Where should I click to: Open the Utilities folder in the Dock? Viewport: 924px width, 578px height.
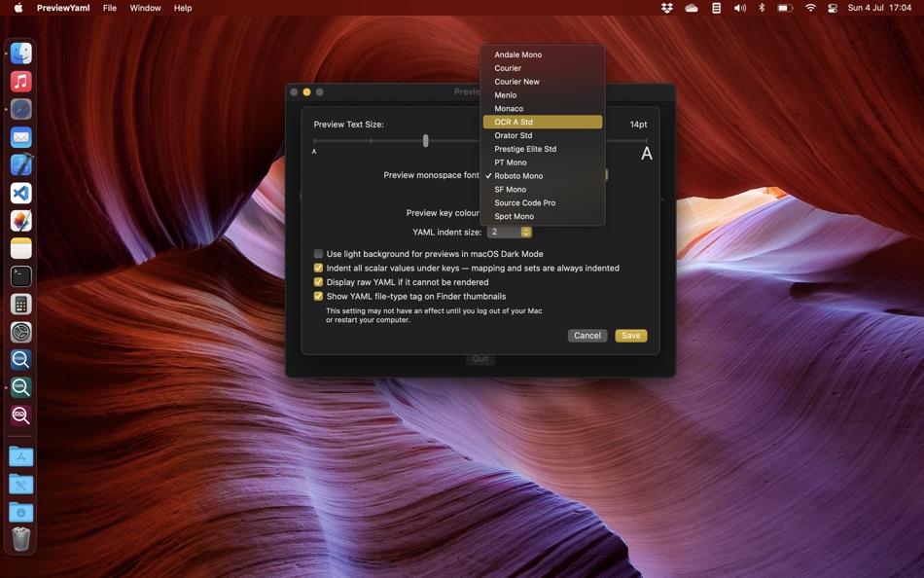[21, 485]
